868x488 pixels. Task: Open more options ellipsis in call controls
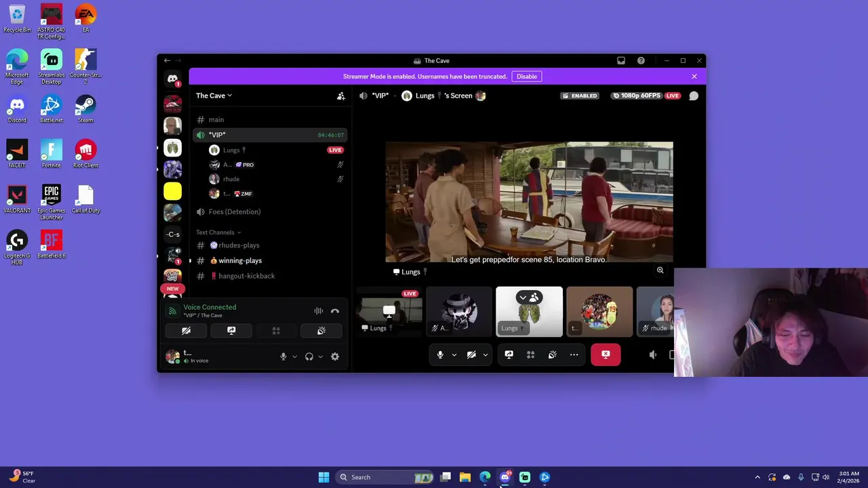[x=574, y=354]
